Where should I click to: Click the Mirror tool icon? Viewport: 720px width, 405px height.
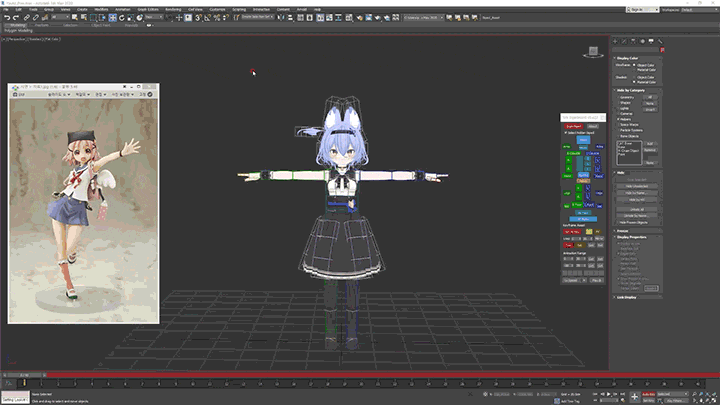[x=281, y=17]
